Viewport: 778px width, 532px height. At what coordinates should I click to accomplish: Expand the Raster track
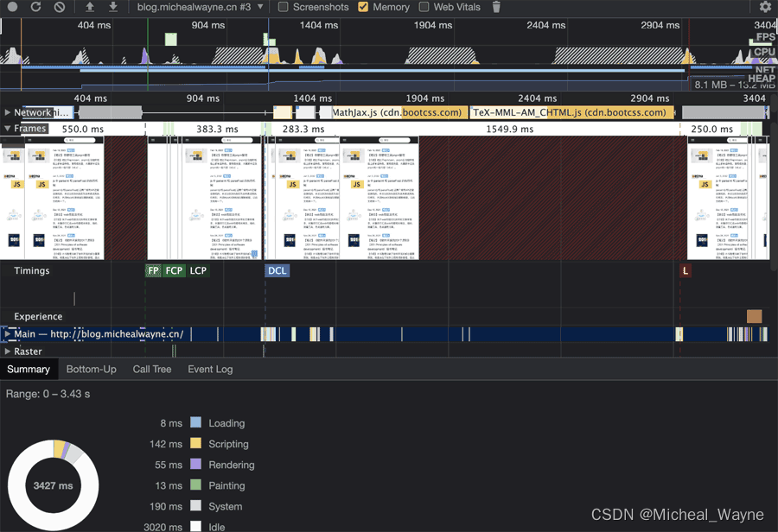point(8,351)
